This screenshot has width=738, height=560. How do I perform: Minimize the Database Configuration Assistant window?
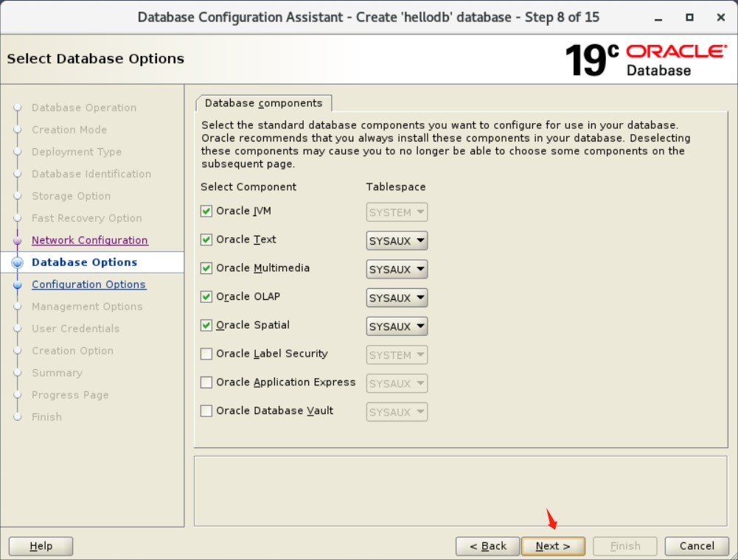click(x=658, y=18)
